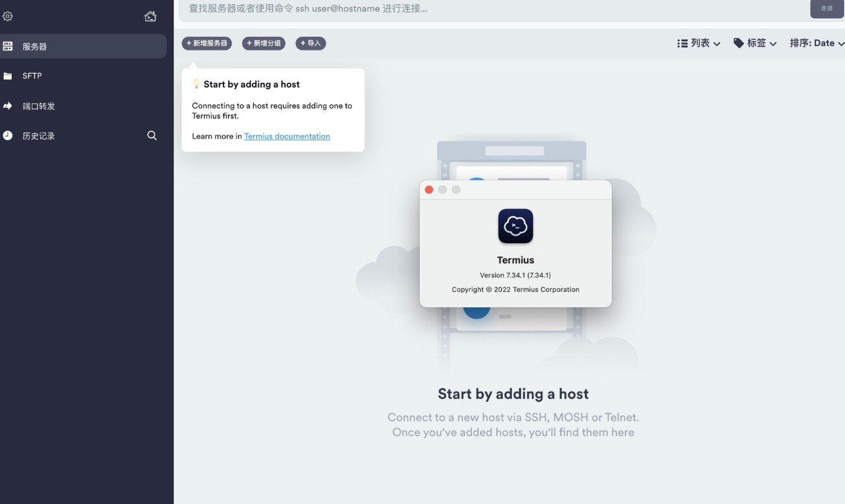Open the 历史记录 section

tap(39, 136)
